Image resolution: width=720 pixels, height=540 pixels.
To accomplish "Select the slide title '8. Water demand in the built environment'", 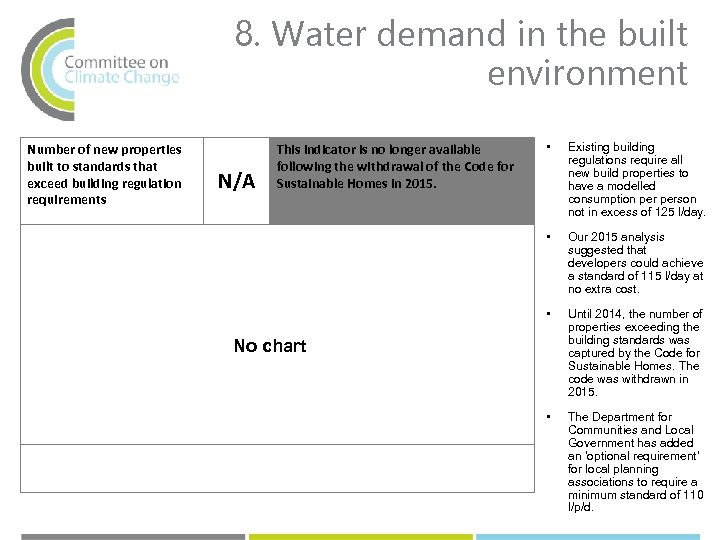I will pos(461,53).
